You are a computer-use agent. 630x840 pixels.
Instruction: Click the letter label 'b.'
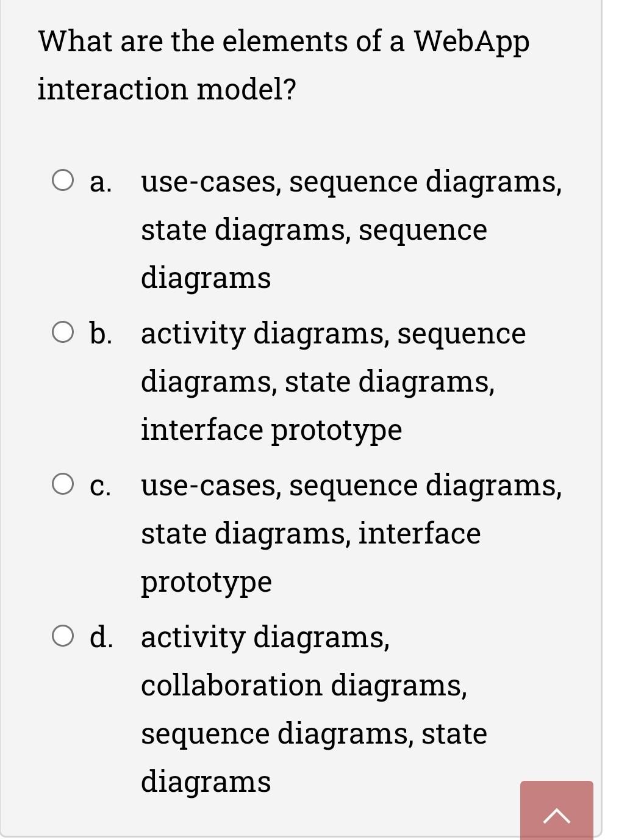[x=101, y=333]
